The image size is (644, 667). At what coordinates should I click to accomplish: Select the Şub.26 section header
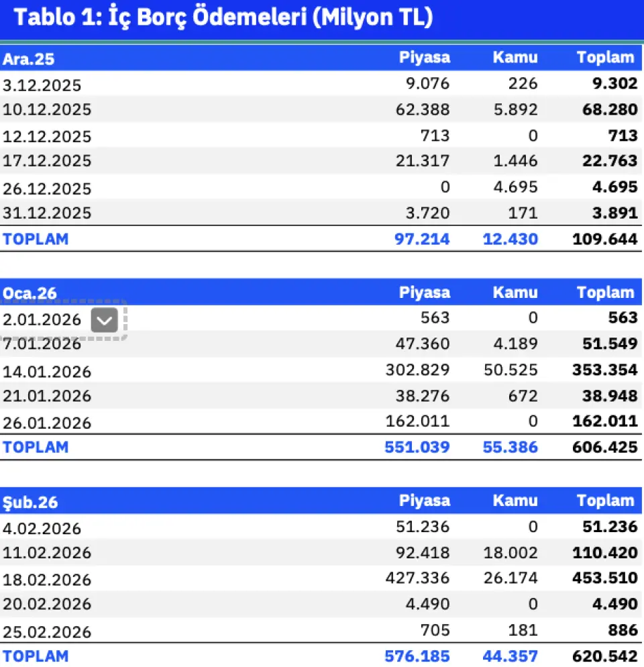click(x=30, y=501)
